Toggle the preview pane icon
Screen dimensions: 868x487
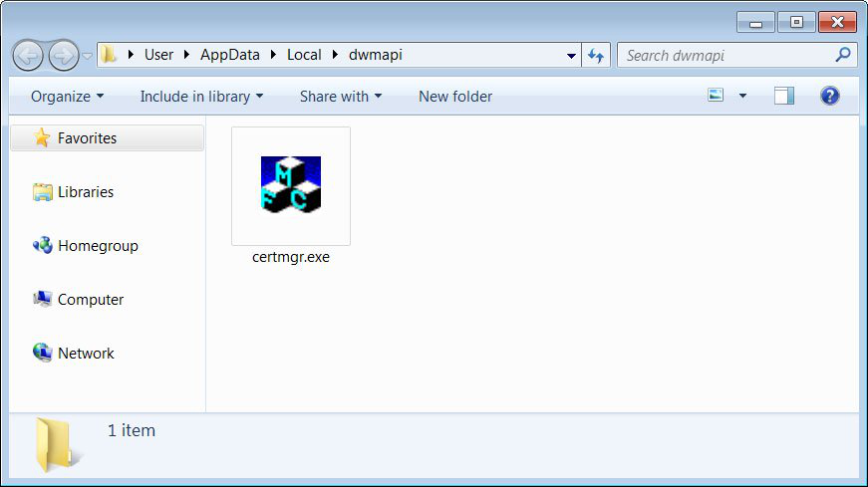click(x=784, y=97)
